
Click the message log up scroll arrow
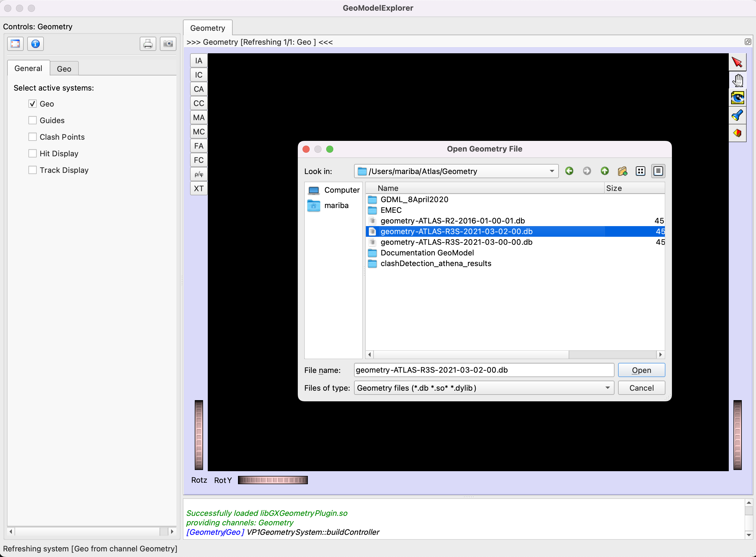tap(749, 503)
